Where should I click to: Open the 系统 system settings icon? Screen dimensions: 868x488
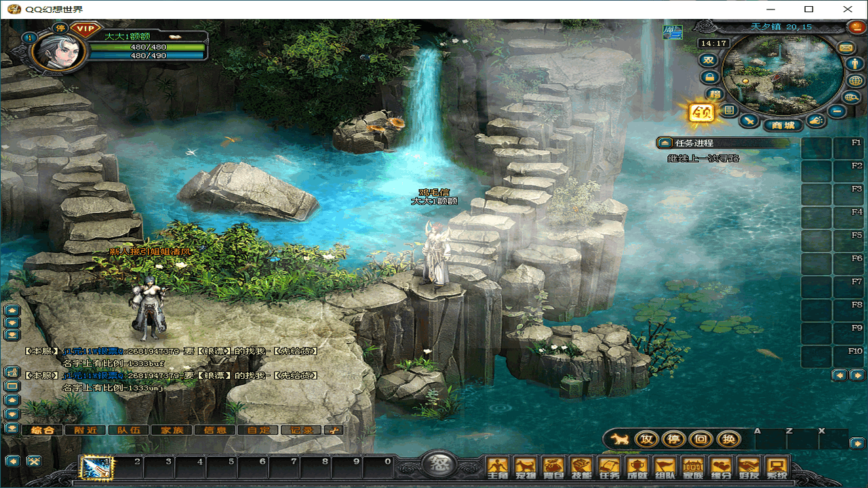(777, 468)
